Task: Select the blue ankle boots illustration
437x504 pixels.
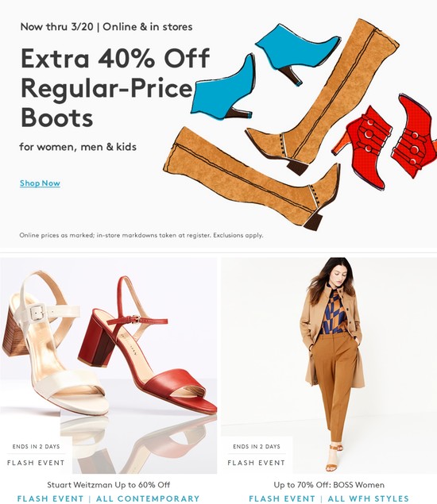Action: [265, 71]
